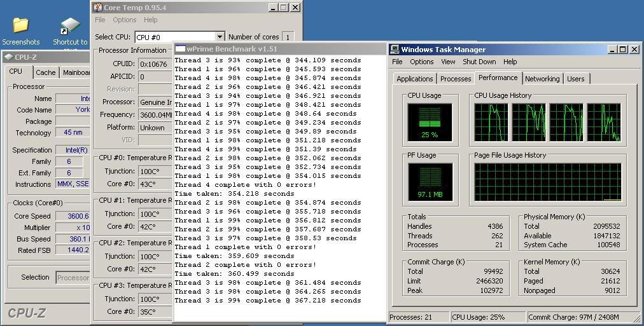
Task: Click the Number of cores field
Action: [288, 37]
